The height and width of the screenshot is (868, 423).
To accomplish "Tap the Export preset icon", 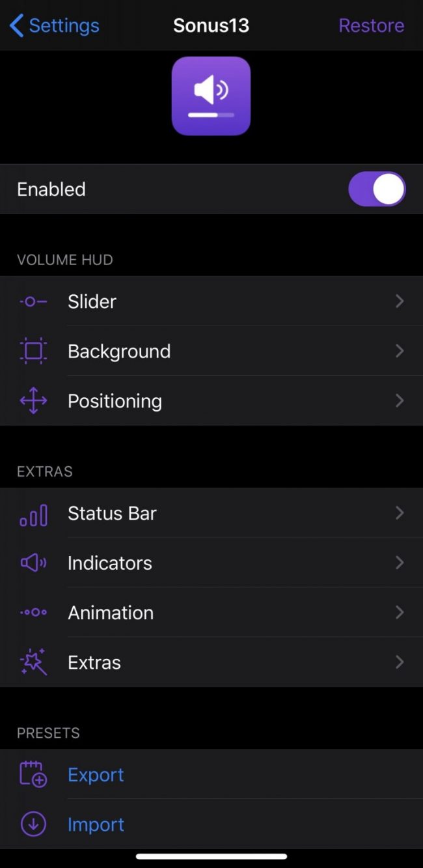I will tap(33, 775).
